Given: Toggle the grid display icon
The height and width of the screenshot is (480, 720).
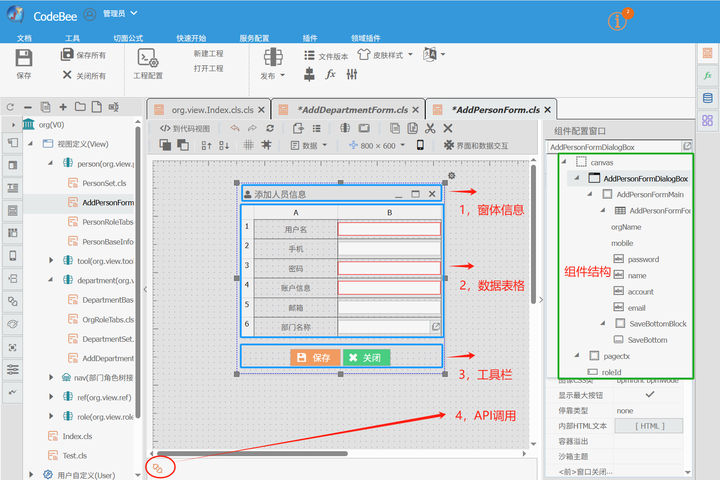Looking at the screenshot, I should 248,145.
